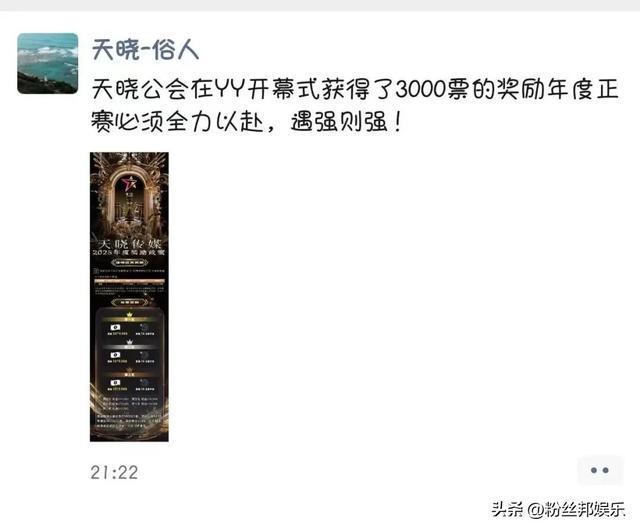This screenshot has width=640, height=532.
Task: Tap the first oval banner in poster
Action: pyautogui.click(x=129, y=262)
